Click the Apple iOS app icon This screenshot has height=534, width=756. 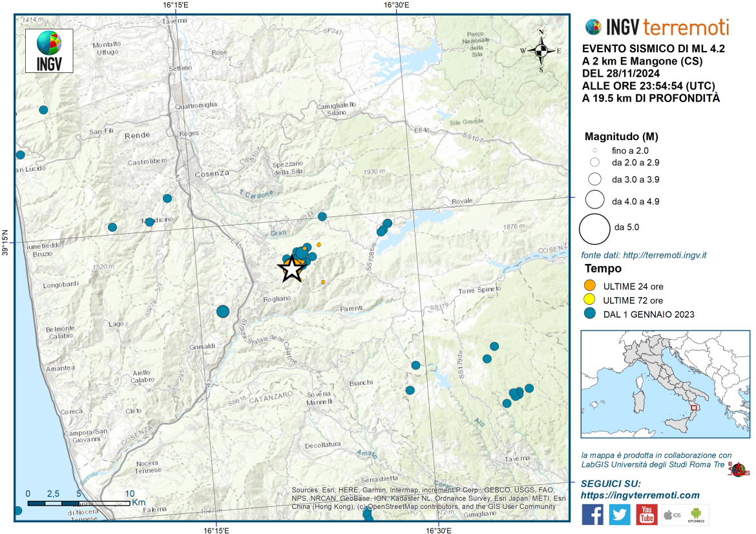pos(672,515)
